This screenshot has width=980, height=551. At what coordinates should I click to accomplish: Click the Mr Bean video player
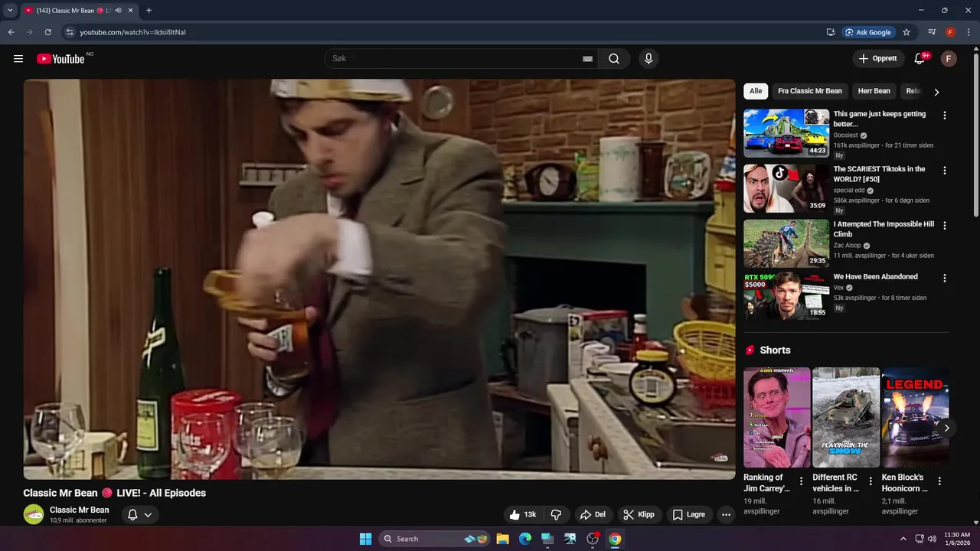(x=379, y=279)
